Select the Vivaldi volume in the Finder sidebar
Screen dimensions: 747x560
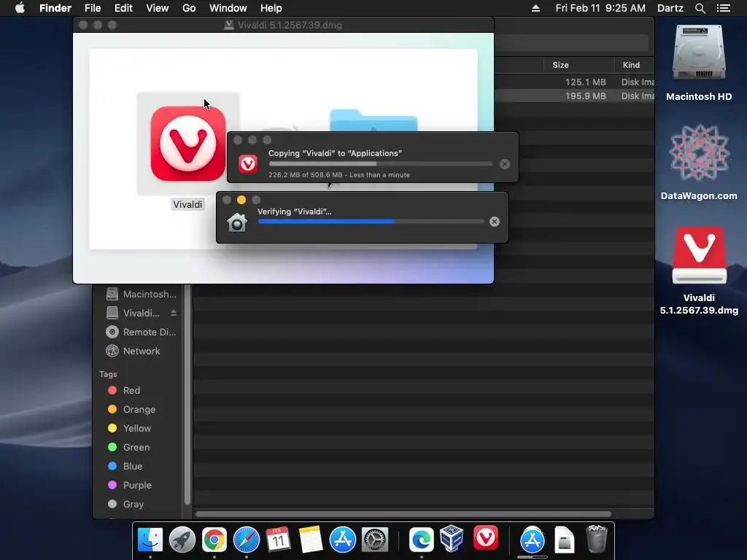pos(133,313)
